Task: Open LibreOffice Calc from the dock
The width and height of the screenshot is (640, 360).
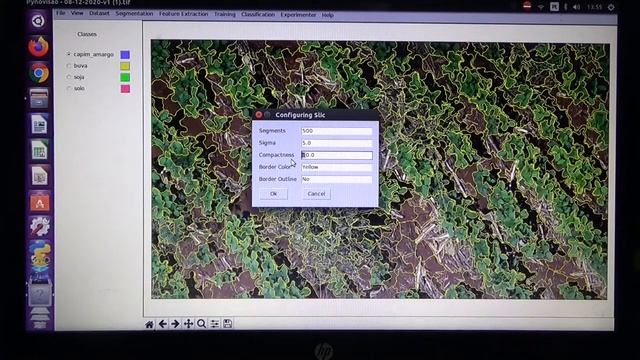Action: point(39,150)
